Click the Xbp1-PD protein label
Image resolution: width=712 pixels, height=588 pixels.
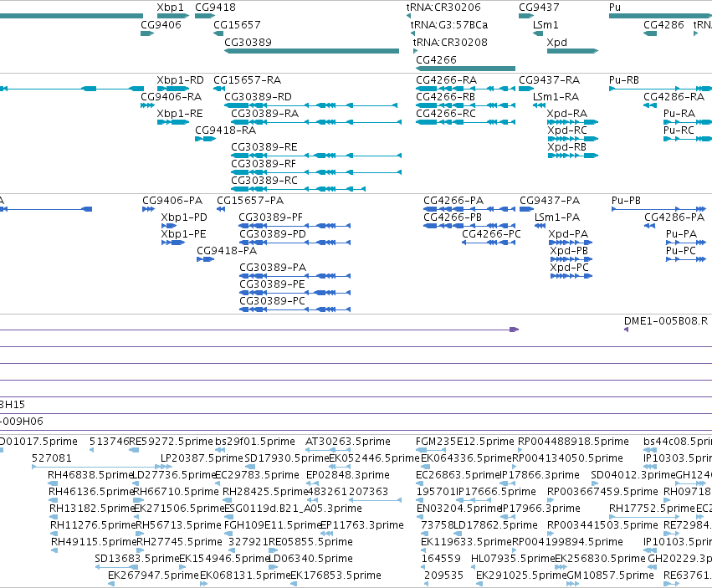184,217
